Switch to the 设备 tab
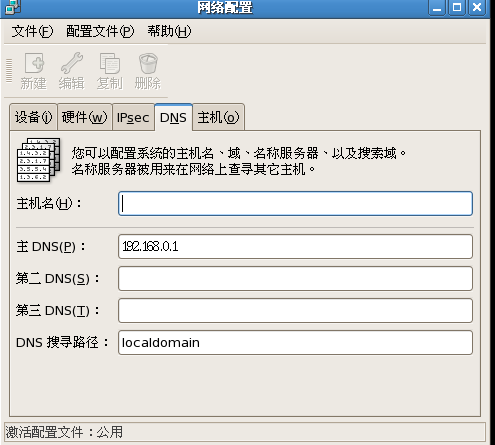 coord(33,117)
